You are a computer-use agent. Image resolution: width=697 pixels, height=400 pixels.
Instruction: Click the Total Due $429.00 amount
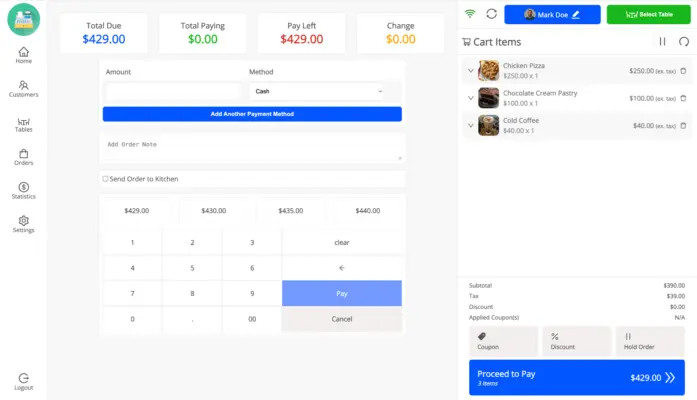click(104, 39)
